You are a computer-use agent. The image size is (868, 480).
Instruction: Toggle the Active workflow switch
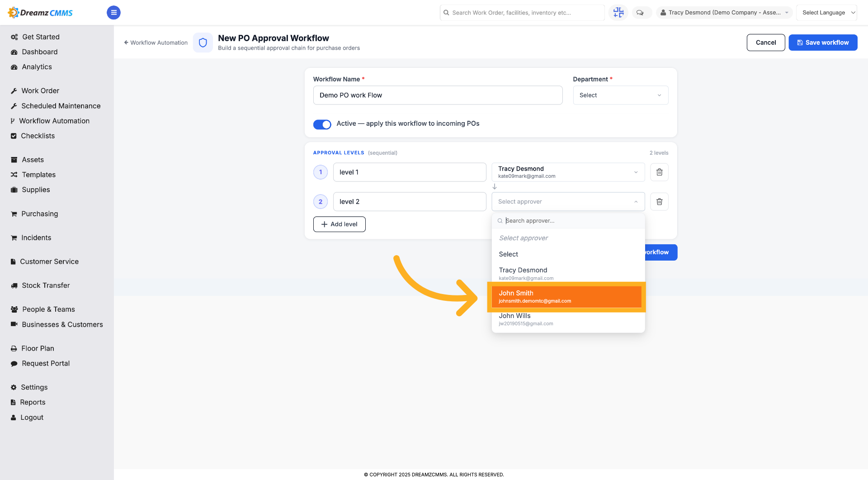[x=322, y=124]
